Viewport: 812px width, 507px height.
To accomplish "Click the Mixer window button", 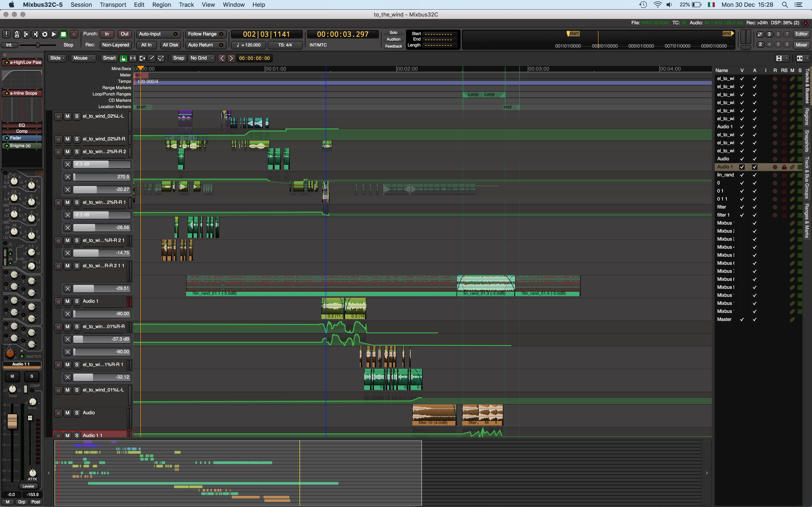I will (801, 45).
